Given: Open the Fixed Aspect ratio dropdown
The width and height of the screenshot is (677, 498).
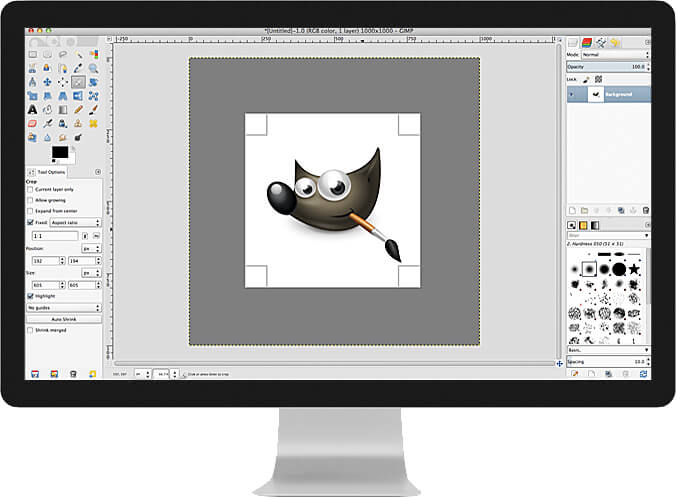Looking at the screenshot, I should click(x=75, y=222).
